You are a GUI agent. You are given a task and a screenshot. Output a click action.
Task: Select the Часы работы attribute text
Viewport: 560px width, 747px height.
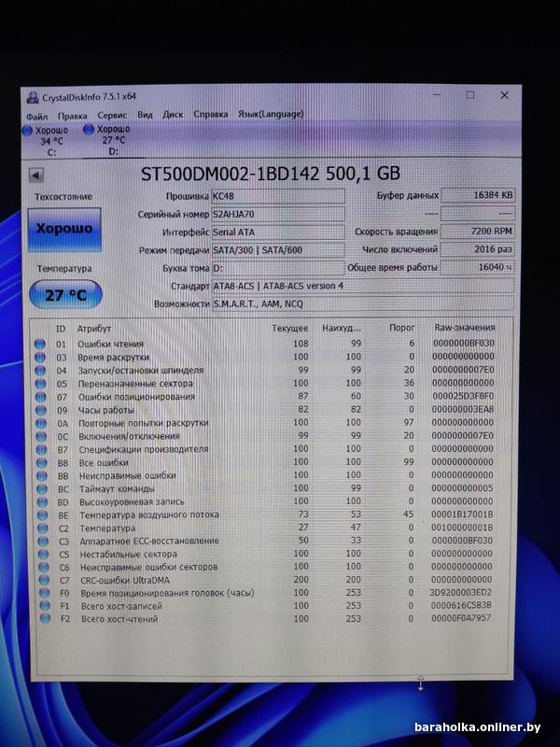(106, 410)
